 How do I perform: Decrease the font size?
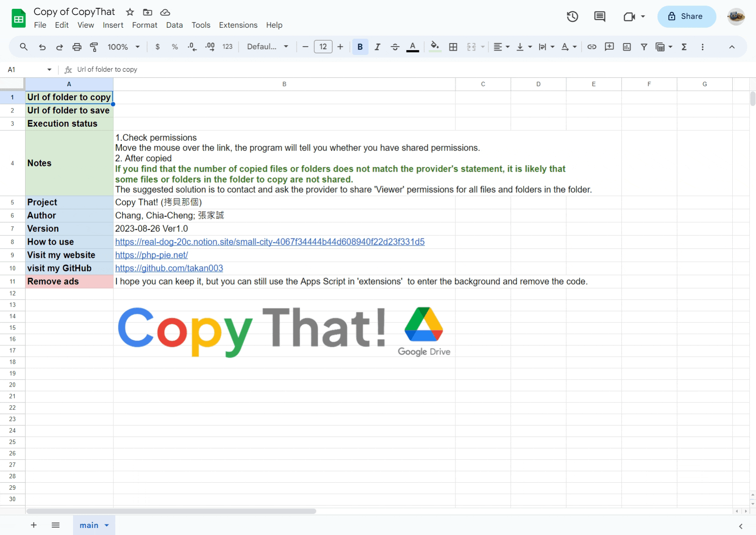305,47
